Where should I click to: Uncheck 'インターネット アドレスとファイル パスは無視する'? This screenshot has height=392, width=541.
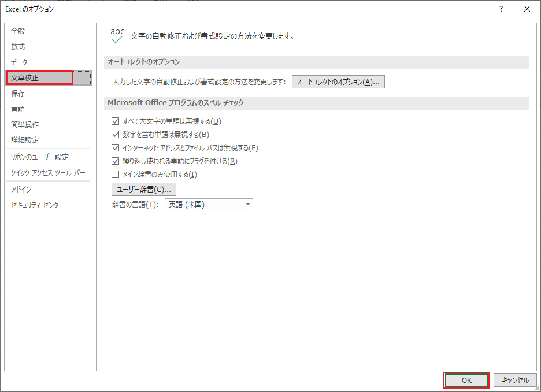[x=115, y=148]
